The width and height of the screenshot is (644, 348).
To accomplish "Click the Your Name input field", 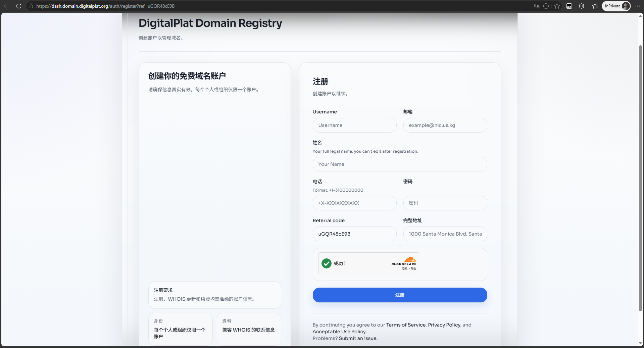I will coord(400,164).
